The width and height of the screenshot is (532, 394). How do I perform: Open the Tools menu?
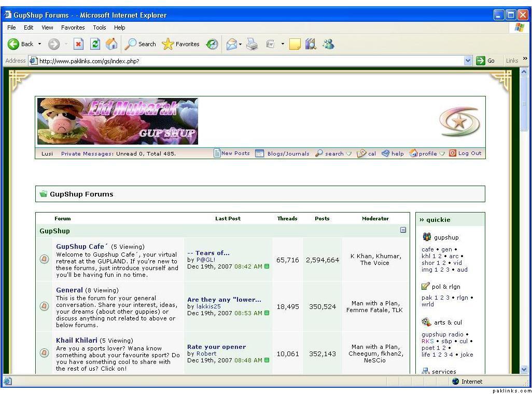click(99, 27)
